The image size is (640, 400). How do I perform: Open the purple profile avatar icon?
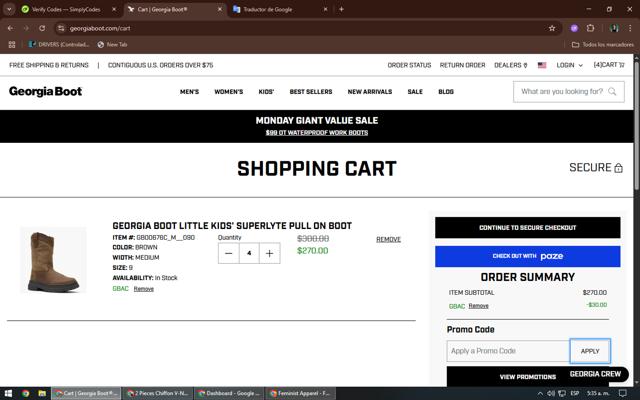(574, 28)
